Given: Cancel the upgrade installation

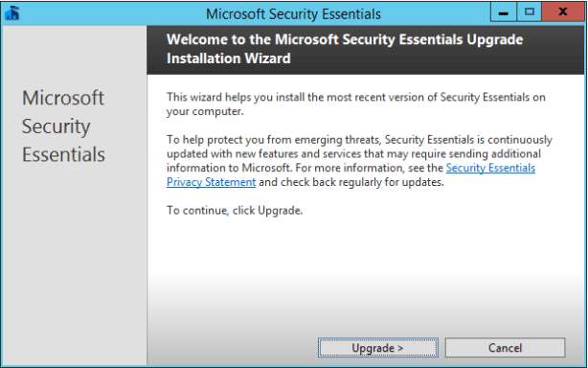Looking at the screenshot, I should pos(505,348).
